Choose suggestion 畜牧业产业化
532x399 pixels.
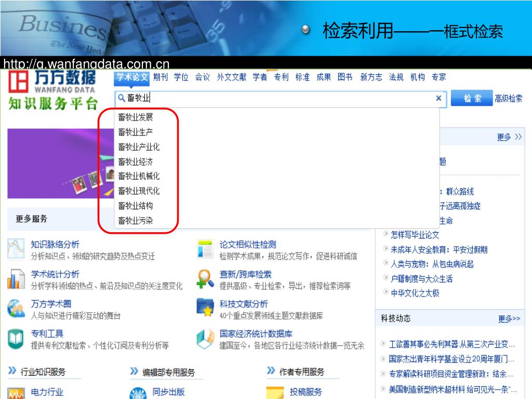click(x=139, y=147)
